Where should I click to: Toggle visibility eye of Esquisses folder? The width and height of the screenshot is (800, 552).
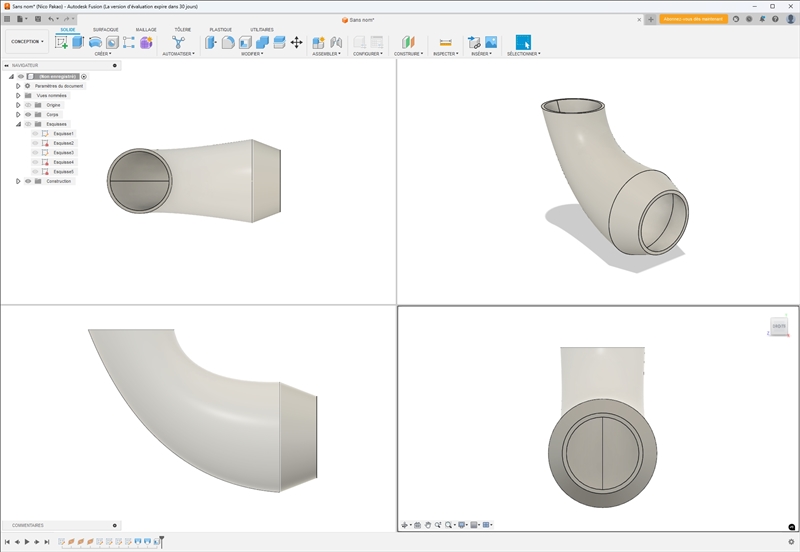click(28, 124)
